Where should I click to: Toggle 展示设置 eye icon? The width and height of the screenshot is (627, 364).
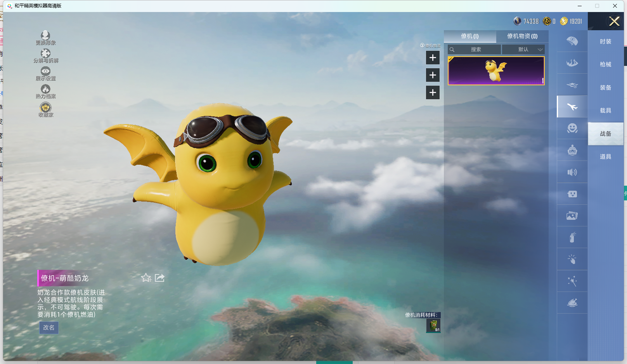point(45,71)
